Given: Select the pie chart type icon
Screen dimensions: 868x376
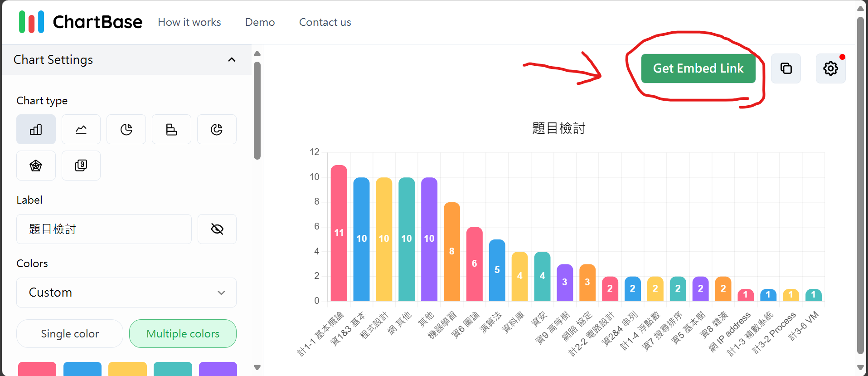Looking at the screenshot, I should pyautogui.click(x=126, y=129).
